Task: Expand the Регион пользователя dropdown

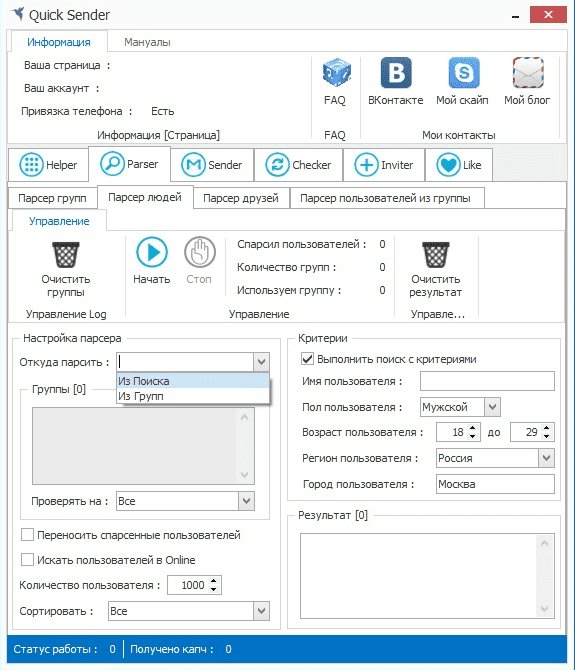Action: click(546, 458)
